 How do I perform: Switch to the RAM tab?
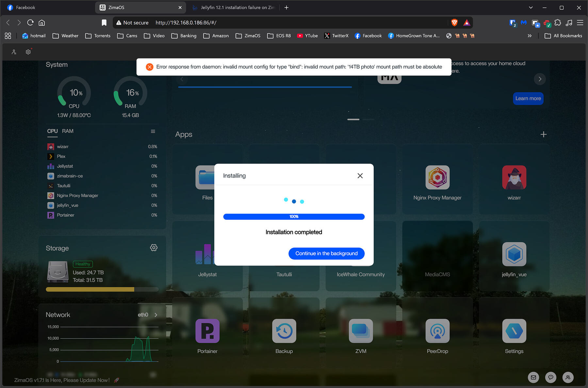[68, 131]
